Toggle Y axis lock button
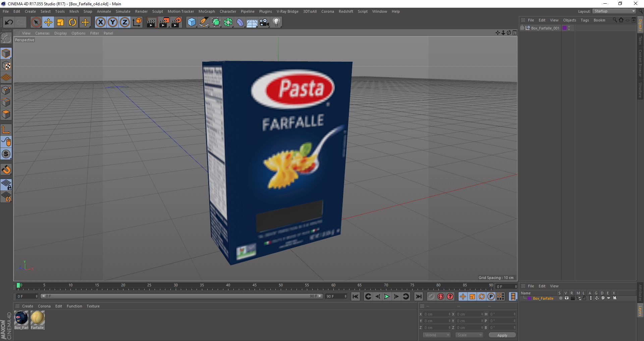The height and width of the screenshot is (341, 644). click(113, 22)
